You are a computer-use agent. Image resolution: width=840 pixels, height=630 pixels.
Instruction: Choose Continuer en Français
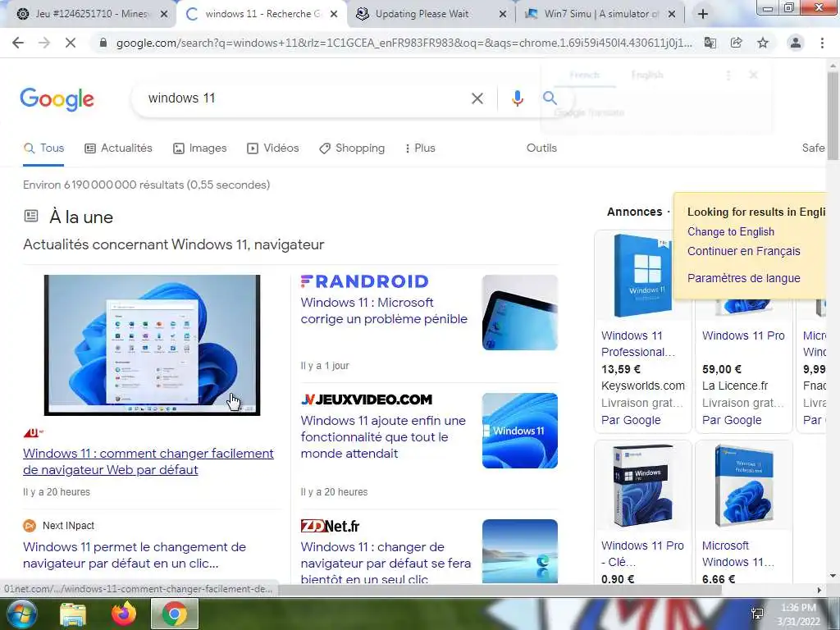[x=743, y=251]
